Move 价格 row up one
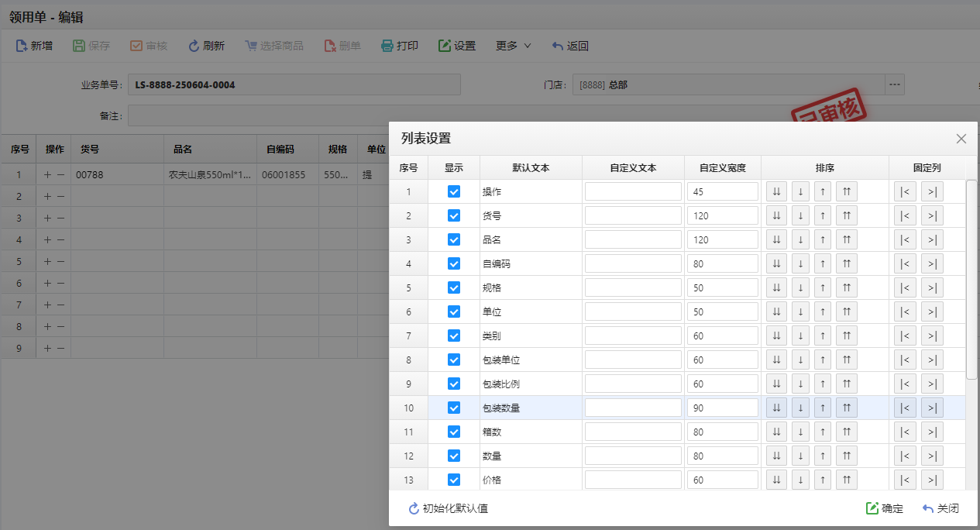Viewport: 980px width, 530px height. pyautogui.click(x=823, y=480)
